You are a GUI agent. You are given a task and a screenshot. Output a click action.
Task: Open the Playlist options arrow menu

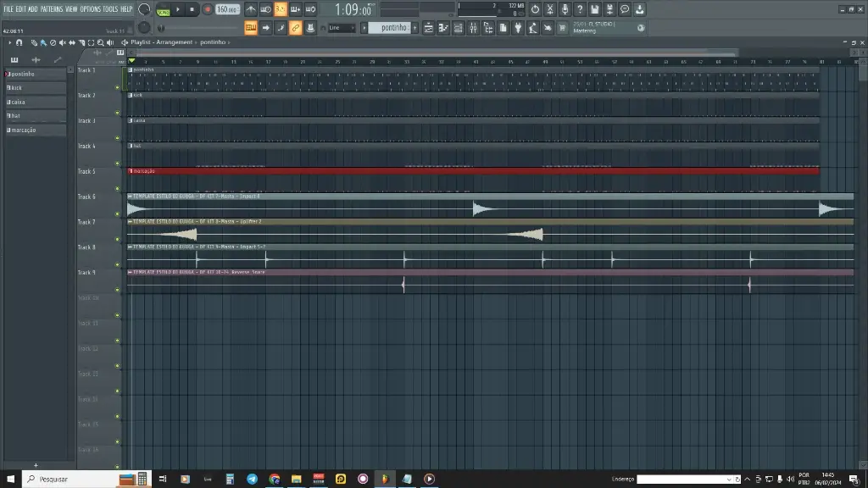pos(9,42)
